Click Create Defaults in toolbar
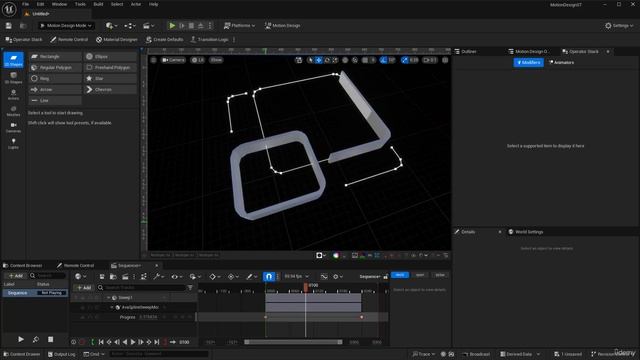 [164, 40]
